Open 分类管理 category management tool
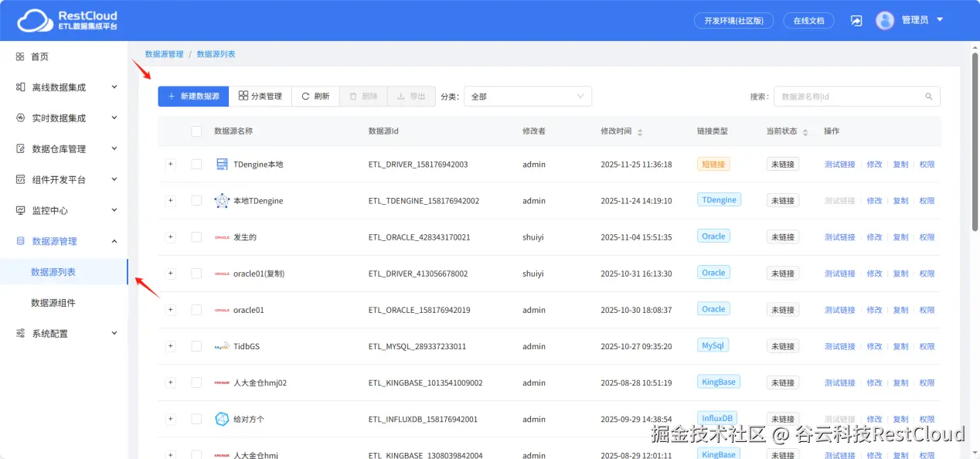This screenshot has width=980, height=459. (260, 96)
